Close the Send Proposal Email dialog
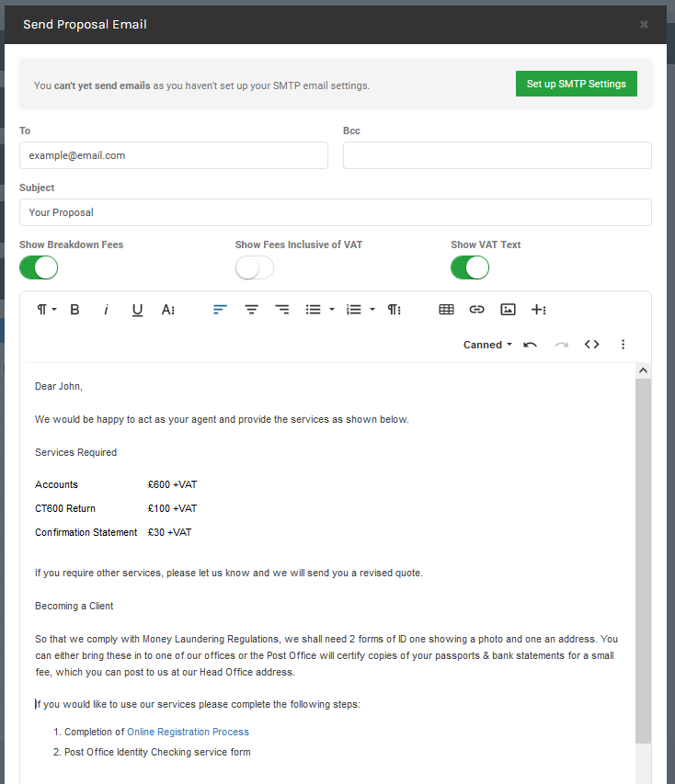Image resolution: width=675 pixels, height=784 pixels. 644,24
